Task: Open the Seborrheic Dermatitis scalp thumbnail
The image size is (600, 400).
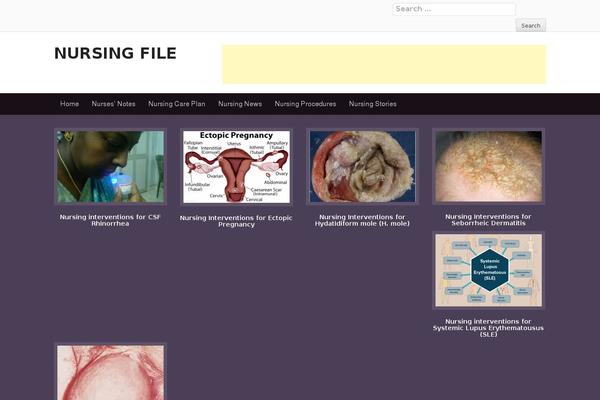Action: [x=488, y=166]
